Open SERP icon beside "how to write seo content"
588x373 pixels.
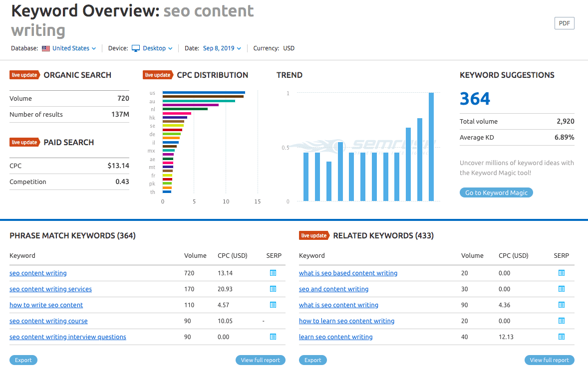(x=273, y=305)
